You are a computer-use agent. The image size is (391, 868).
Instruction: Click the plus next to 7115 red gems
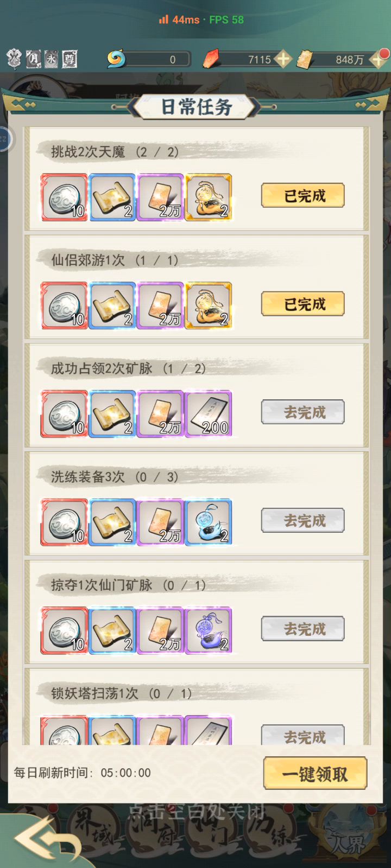[x=283, y=59]
